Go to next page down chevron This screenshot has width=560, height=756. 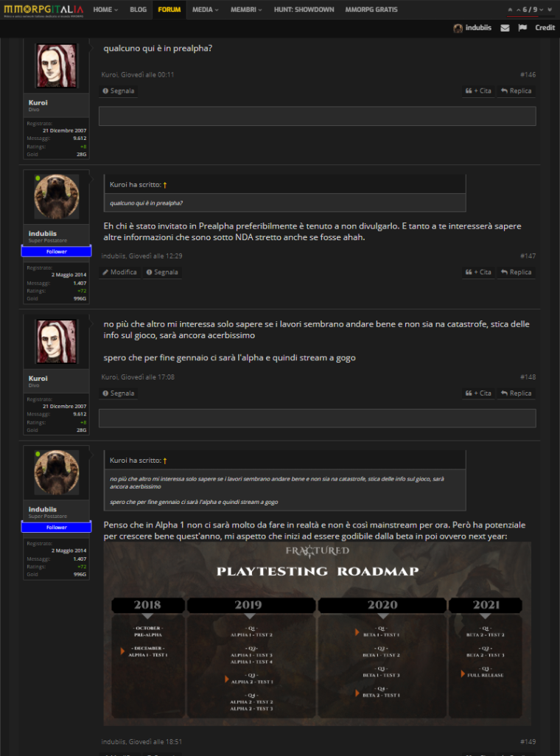(541, 10)
